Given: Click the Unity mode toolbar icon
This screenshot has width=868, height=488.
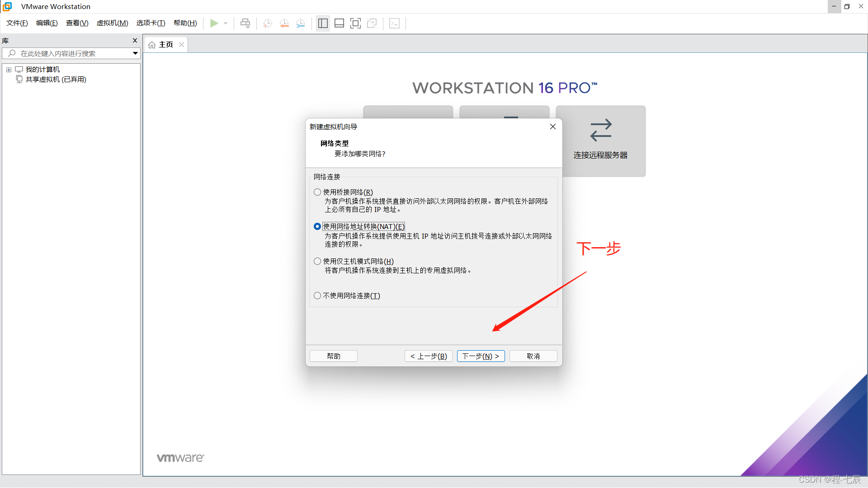Looking at the screenshot, I should (x=372, y=23).
